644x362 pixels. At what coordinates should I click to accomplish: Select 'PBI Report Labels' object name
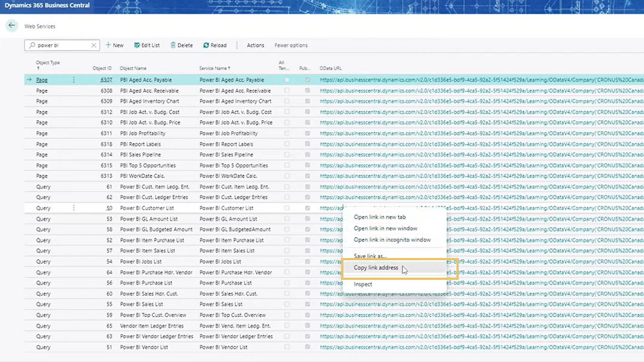(x=141, y=144)
